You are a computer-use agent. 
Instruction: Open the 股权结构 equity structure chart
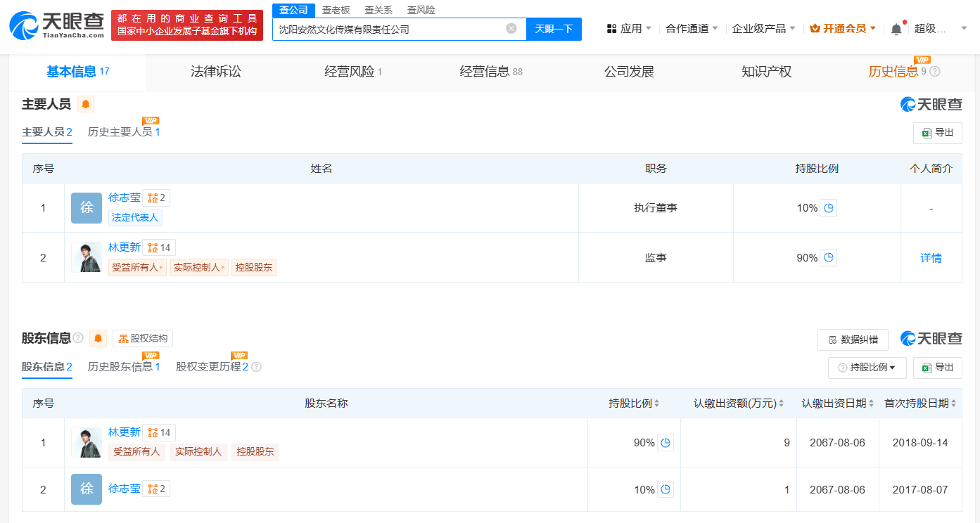click(x=143, y=338)
